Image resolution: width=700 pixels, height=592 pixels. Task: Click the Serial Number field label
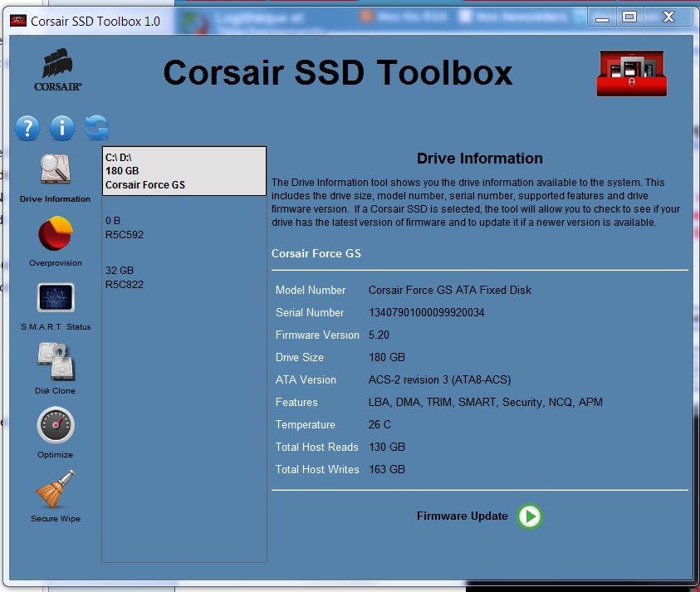pyautogui.click(x=310, y=312)
